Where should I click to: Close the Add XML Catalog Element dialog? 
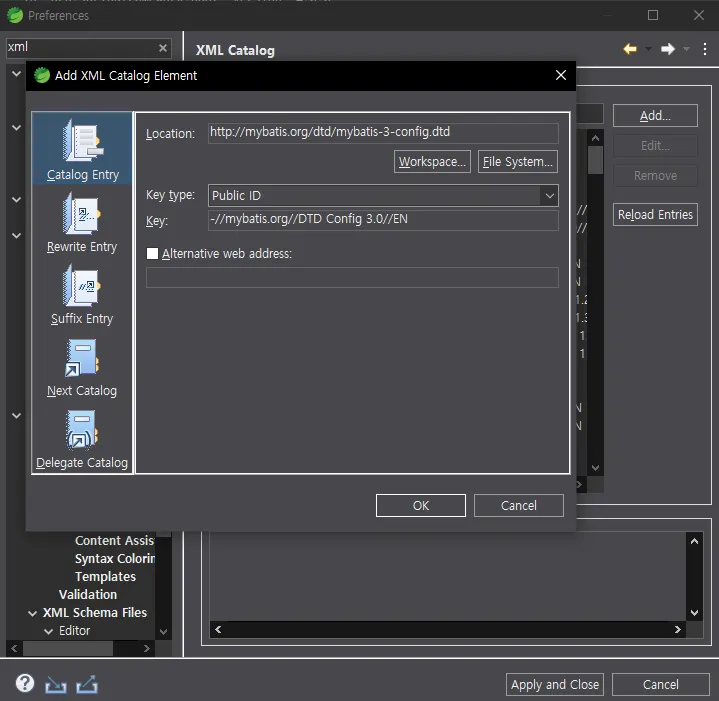click(x=561, y=75)
